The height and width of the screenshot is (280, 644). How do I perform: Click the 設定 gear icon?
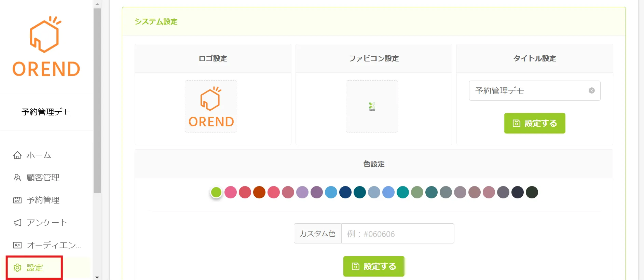tap(17, 268)
